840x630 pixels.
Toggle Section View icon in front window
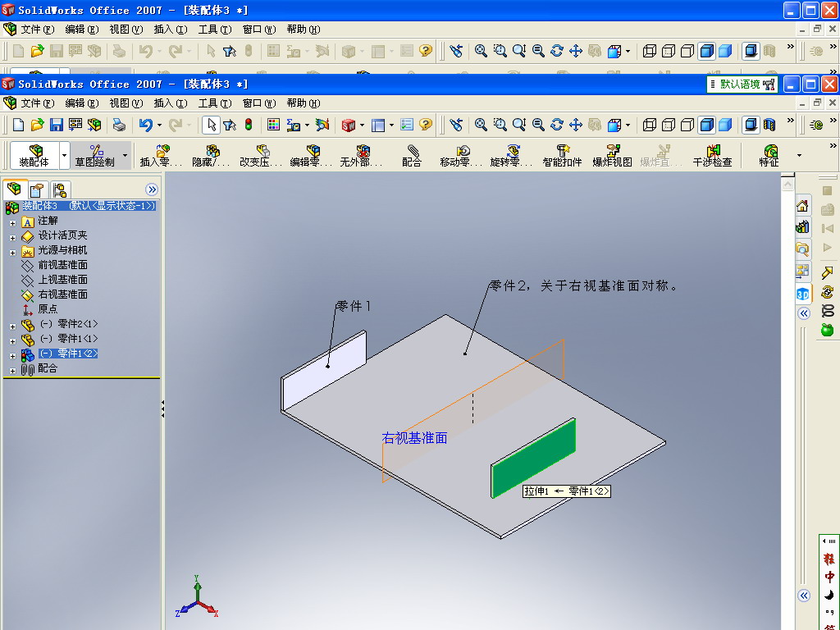(x=769, y=125)
